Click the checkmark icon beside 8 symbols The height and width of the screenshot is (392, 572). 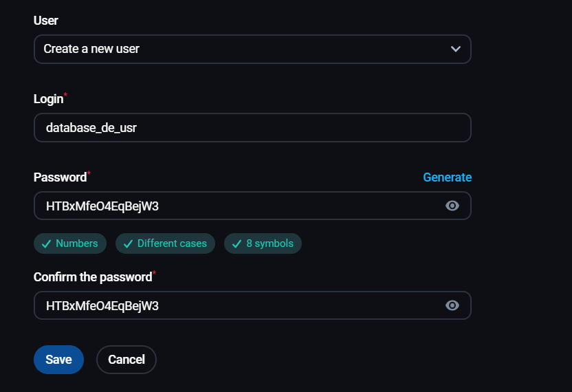(x=236, y=244)
